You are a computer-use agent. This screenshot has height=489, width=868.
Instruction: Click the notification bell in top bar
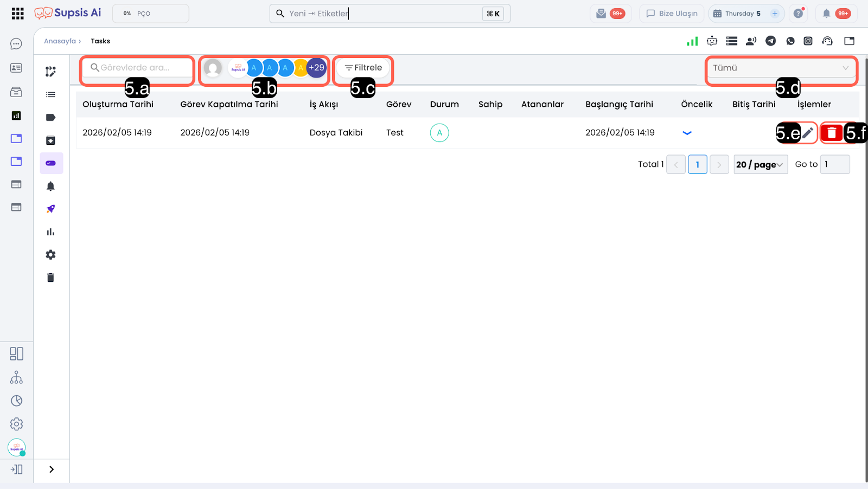click(826, 14)
